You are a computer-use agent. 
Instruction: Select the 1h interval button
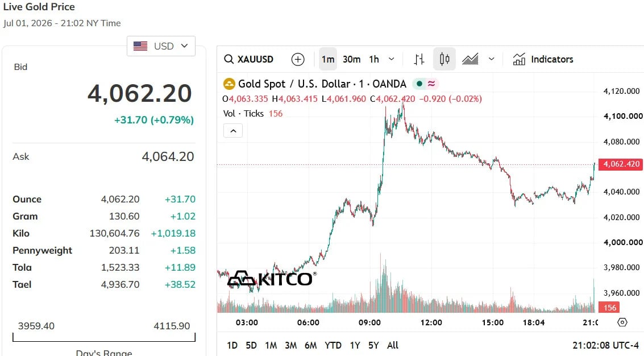374,59
